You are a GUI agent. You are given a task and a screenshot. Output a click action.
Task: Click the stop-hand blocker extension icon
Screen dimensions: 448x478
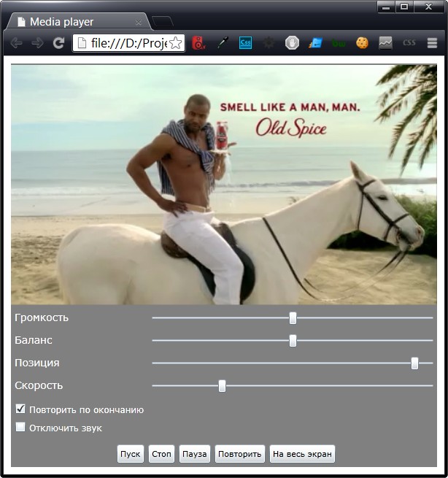(292, 43)
